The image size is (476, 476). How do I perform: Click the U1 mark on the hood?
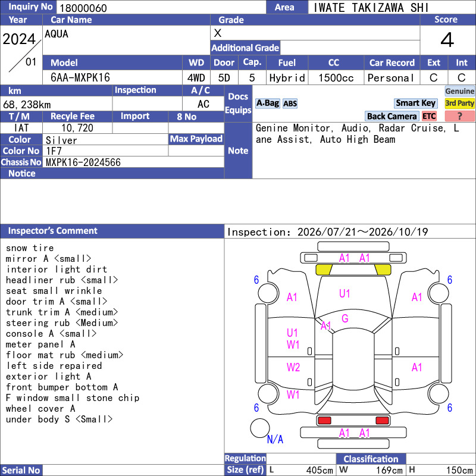click(345, 293)
